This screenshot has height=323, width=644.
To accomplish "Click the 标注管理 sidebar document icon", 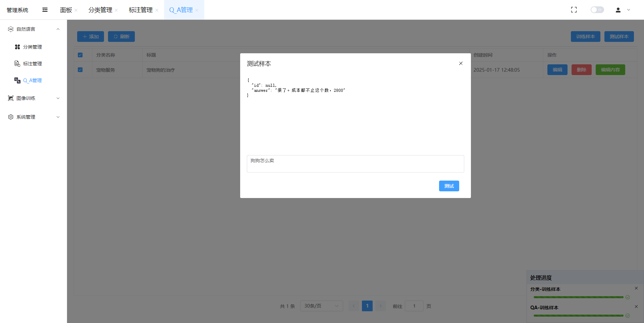I will tap(17, 64).
